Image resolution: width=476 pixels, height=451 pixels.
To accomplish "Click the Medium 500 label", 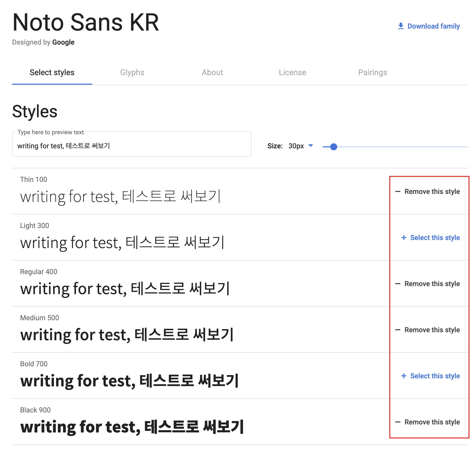I will click(x=40, y=318).
